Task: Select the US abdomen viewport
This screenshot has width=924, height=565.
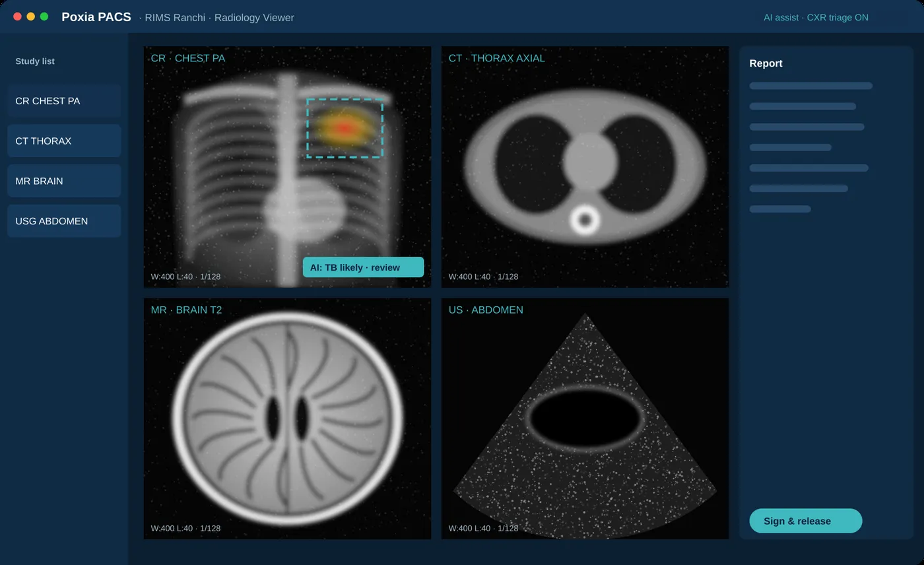Action: (x=585, y=418)
